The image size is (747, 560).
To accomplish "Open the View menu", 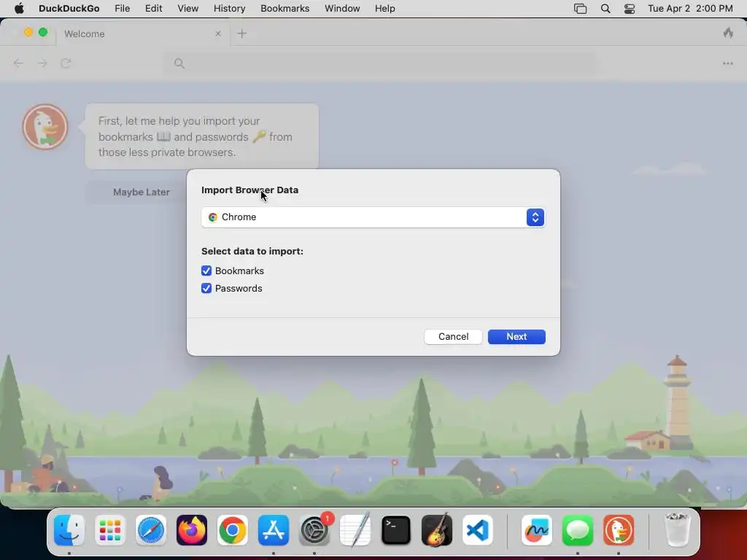I will click(187, 9).
